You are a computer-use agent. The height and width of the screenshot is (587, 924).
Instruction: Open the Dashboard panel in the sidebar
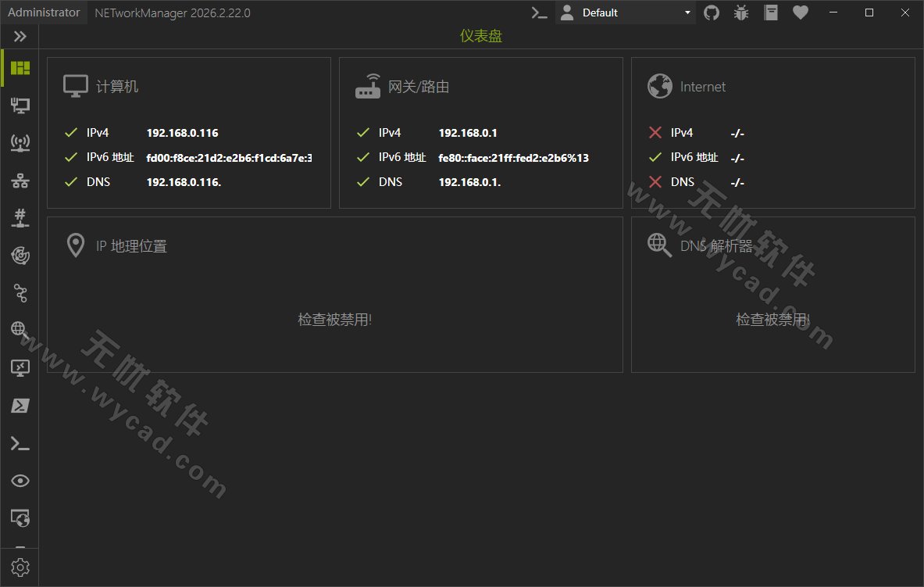click(20, 68)
